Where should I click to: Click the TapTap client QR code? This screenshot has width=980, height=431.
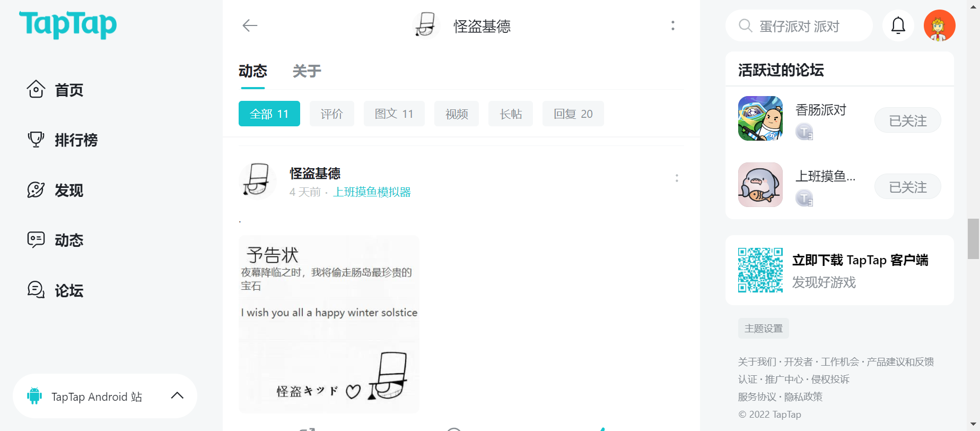[x=760, y=270]
